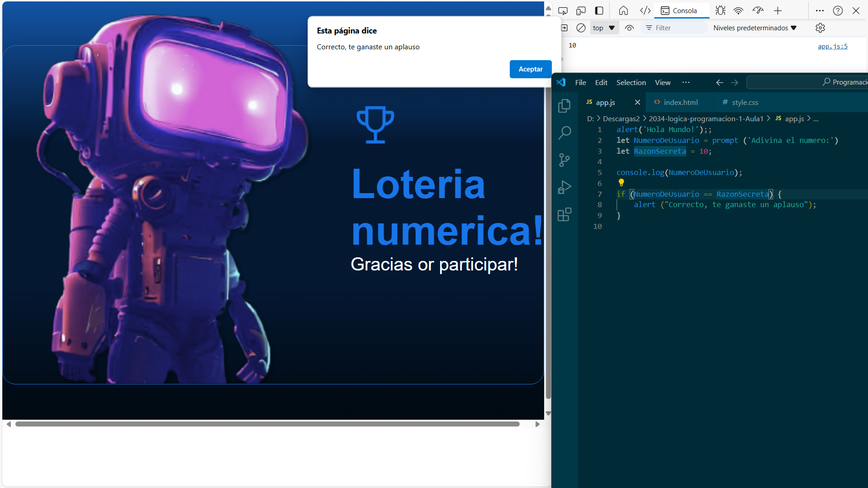Screen dimensions: 868x488
Task: Open the top context dropdown
Action: click(604, 28)
